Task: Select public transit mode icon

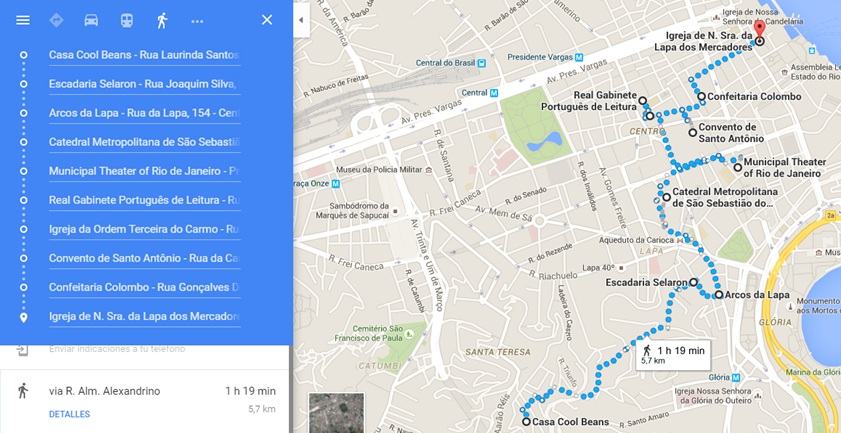Action: [x=127, y=20]
